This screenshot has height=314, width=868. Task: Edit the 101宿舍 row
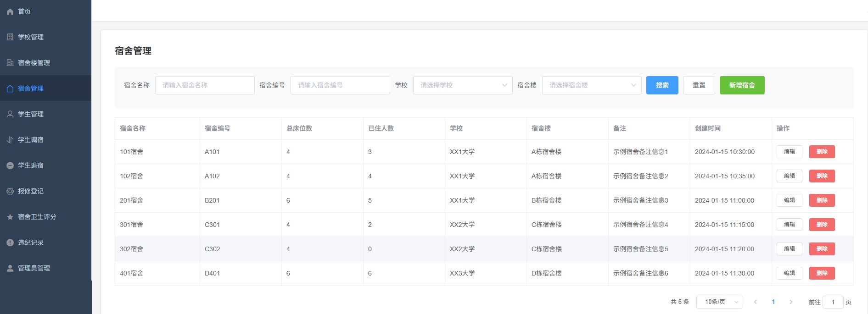789,152
